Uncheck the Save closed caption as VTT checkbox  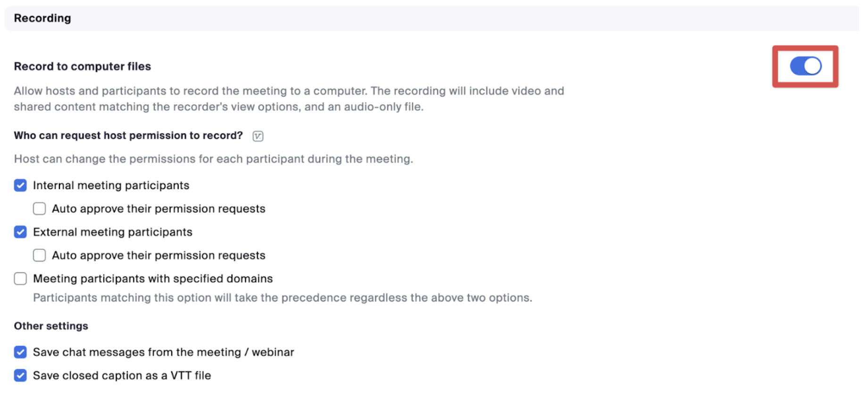[x=20, y=376]
